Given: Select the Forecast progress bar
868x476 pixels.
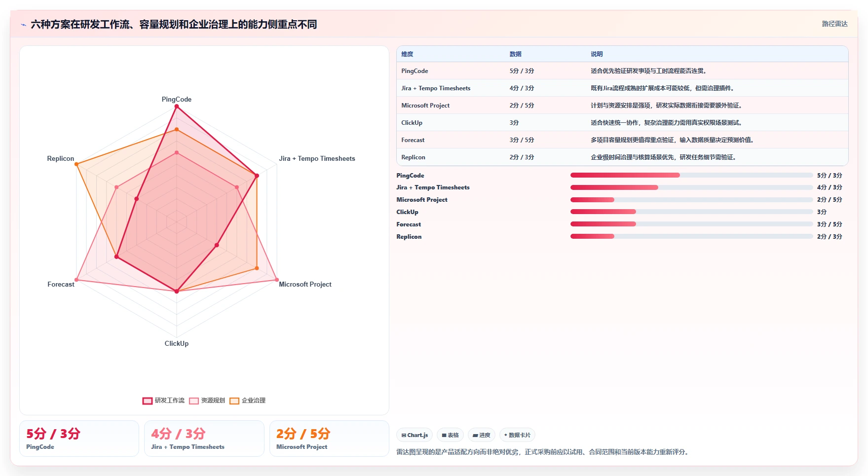Looking at the screenshot, I should (691, 224).
